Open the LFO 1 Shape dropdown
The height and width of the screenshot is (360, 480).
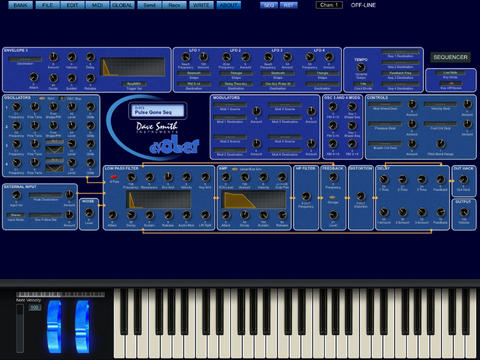pos(194,73)
